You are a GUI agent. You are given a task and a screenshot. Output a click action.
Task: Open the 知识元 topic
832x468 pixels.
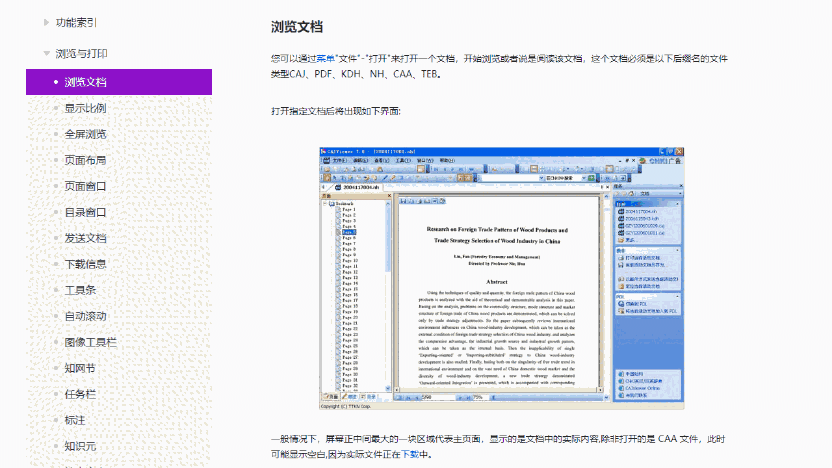coord(80,446)
